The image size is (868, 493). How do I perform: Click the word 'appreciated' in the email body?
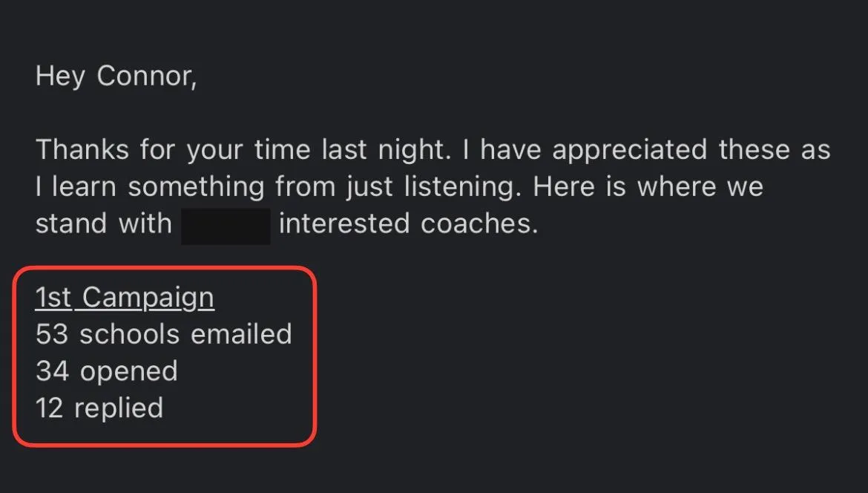[630, 150]
